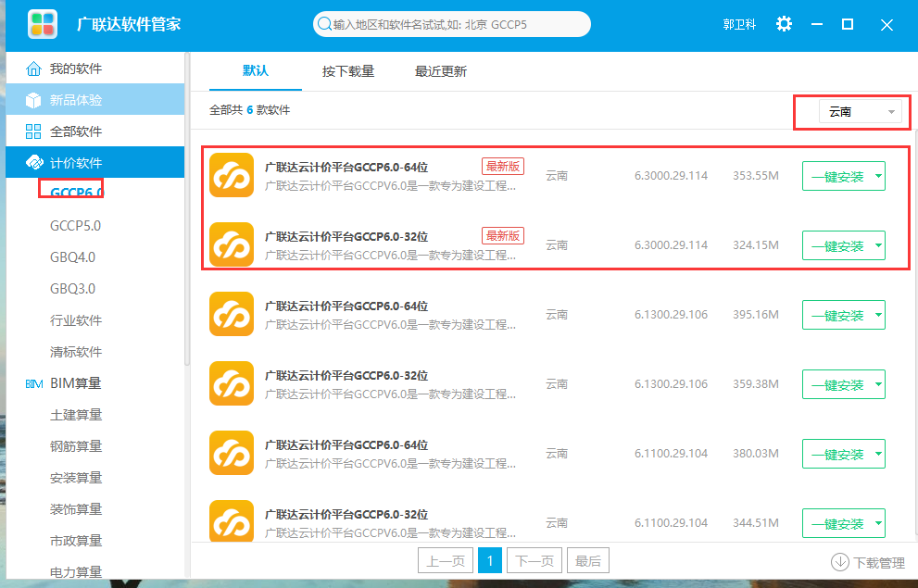Focus the region and software search box
This screenshot has height=588, width=918.
451,24
